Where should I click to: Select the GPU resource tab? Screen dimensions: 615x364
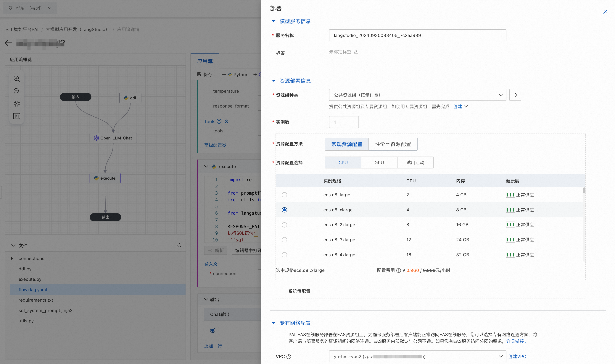pos(379,163)
